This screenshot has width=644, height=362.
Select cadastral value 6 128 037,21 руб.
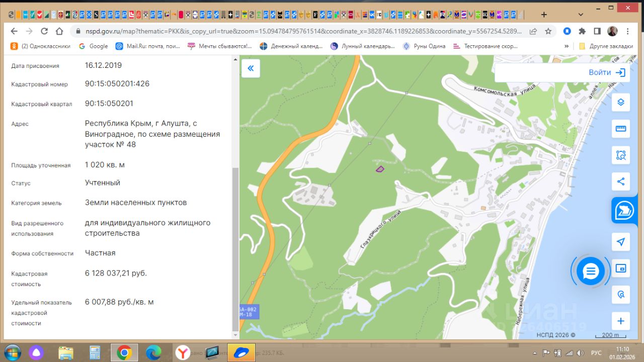pyautogui.click(x=116, y=274)
